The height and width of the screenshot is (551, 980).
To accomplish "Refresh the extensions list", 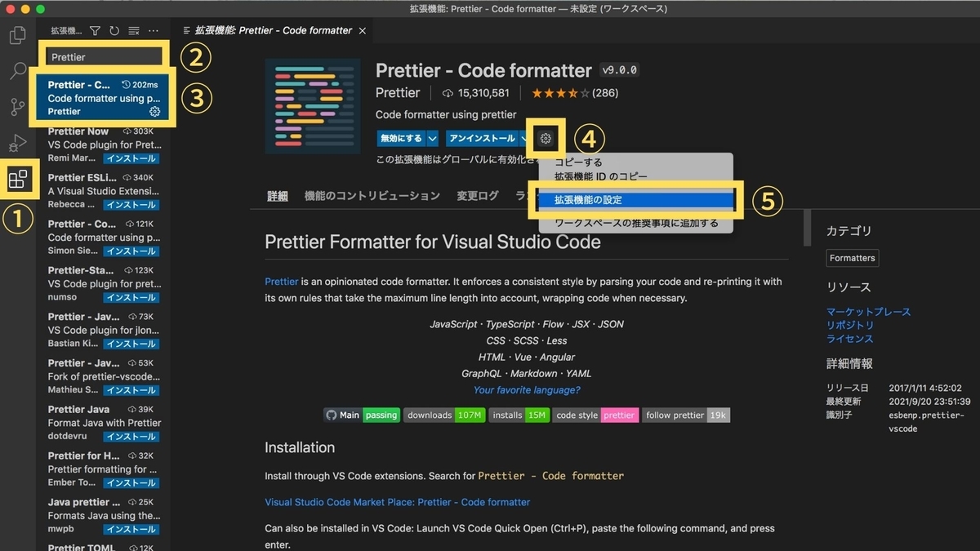I will (x=114, y=31).
